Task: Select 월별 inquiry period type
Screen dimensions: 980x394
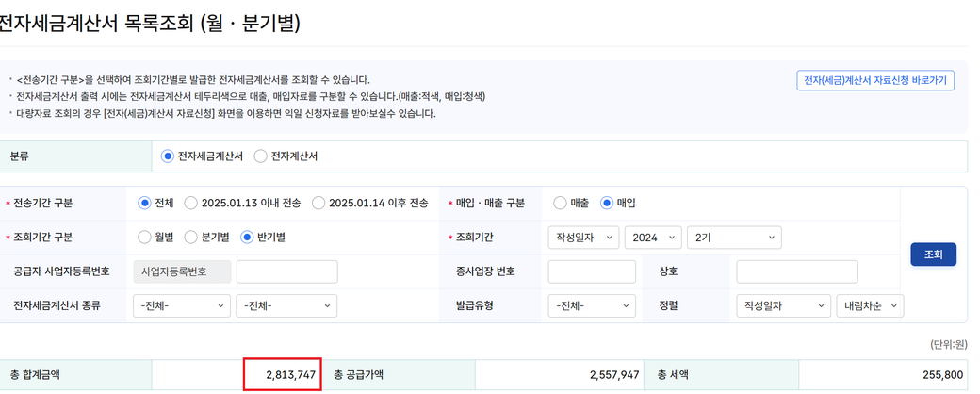Action: (144, 238)
